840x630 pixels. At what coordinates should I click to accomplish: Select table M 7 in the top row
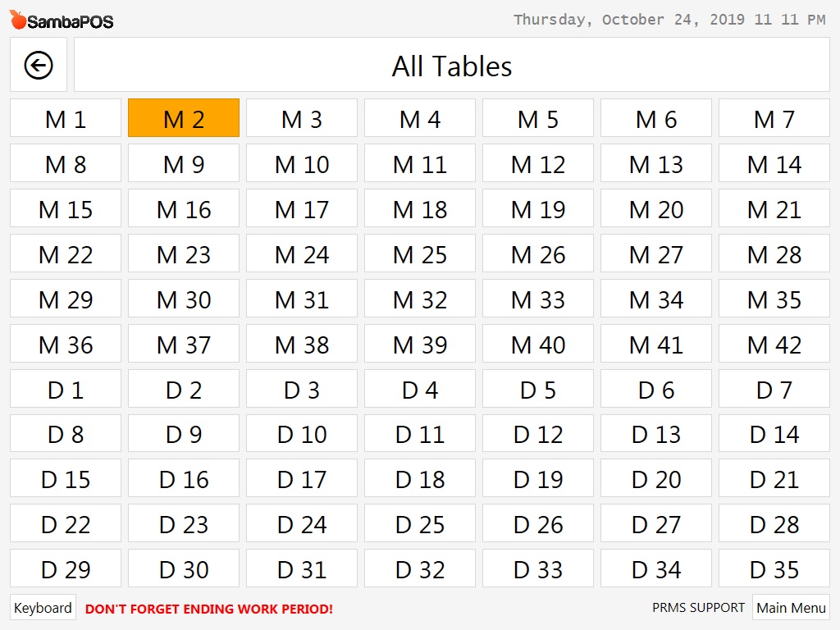coord(774,118)
